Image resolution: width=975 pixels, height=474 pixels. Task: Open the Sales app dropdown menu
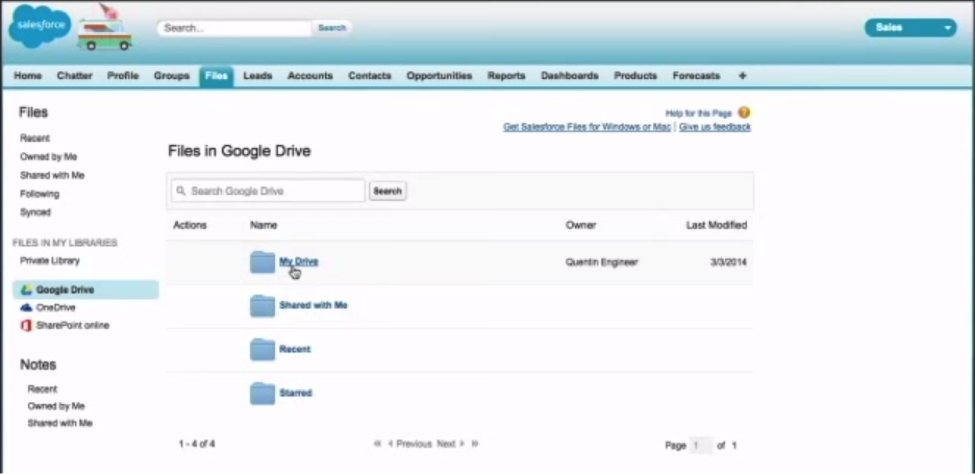click(910, 27)
